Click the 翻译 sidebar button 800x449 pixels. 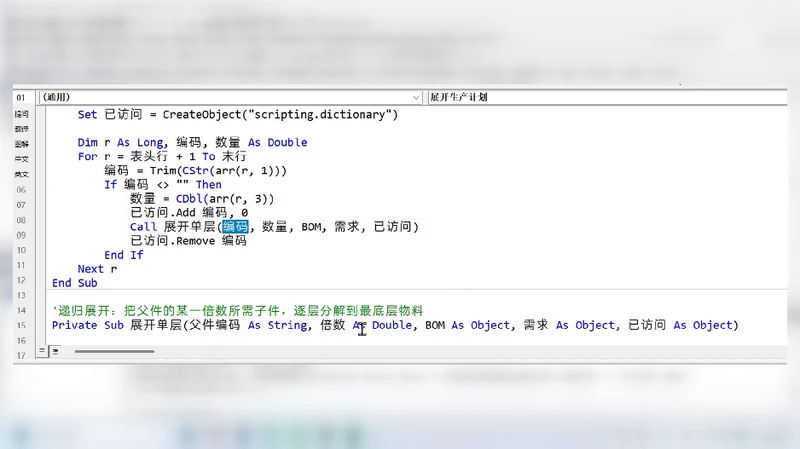pos(21,129)
